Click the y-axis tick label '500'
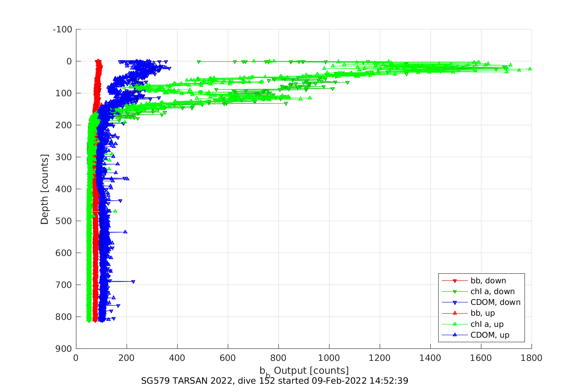This screenshot has height=392, width=588. [x=64, y=221]
